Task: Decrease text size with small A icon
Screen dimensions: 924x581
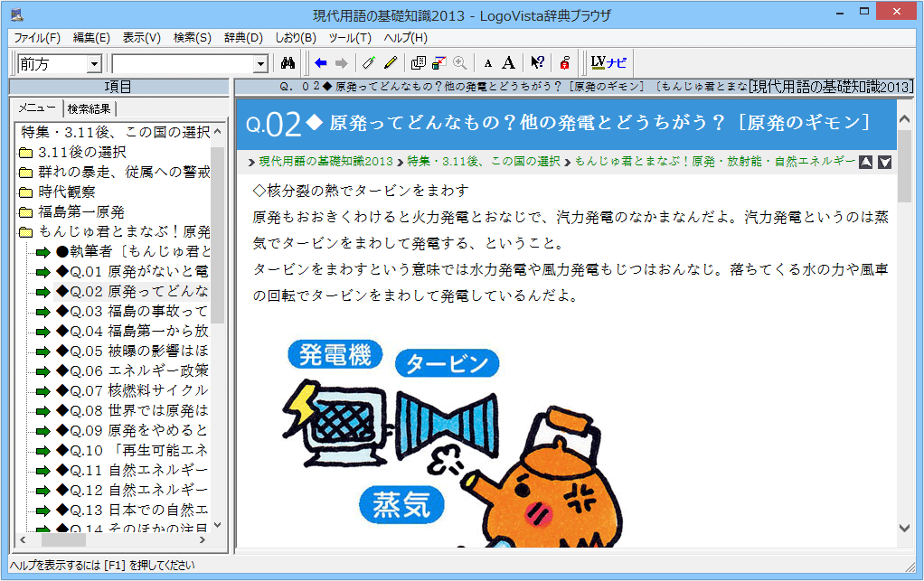Action: click(x=488, y=63)
